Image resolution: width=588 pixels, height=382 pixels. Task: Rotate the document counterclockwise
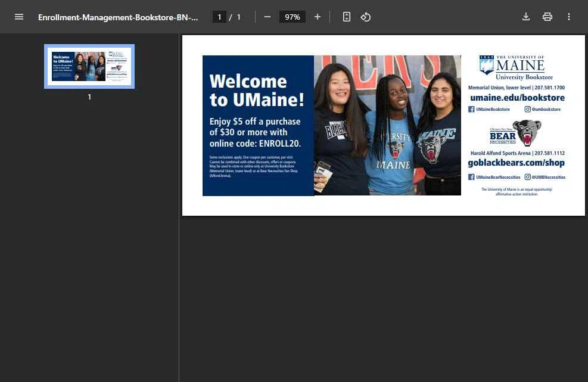365,17
